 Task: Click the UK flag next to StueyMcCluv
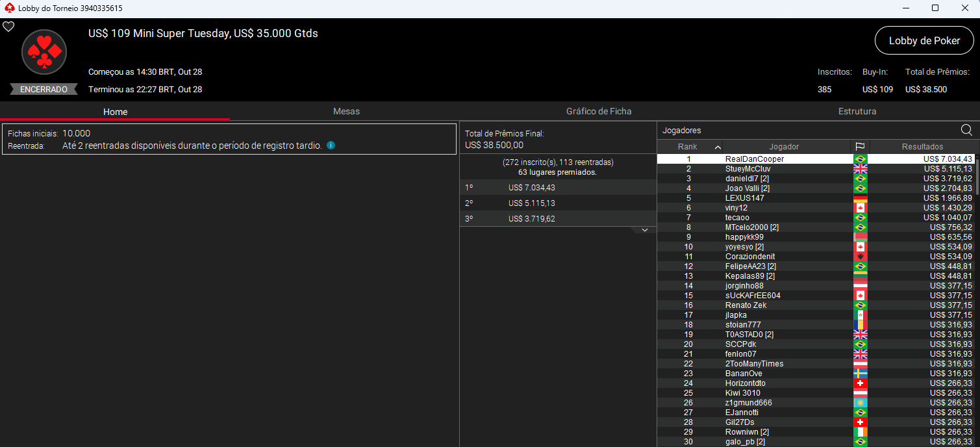click(860, 169)
